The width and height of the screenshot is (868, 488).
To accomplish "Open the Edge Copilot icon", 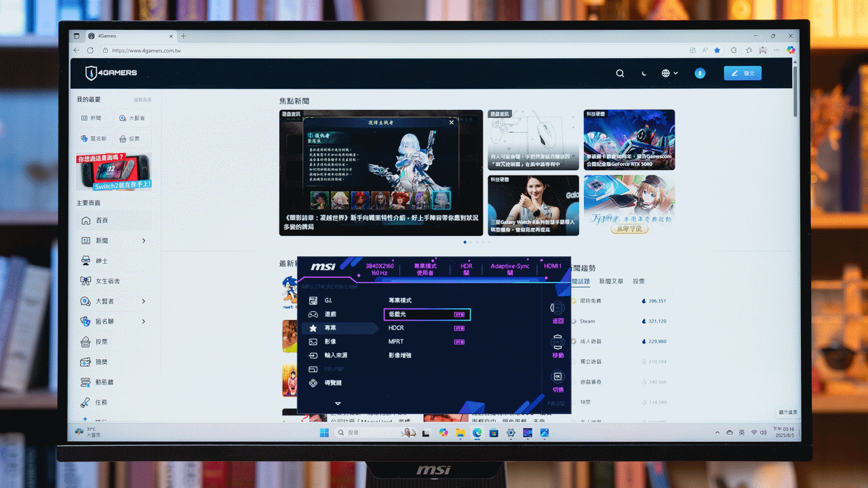I will click(x=791, y=50).
